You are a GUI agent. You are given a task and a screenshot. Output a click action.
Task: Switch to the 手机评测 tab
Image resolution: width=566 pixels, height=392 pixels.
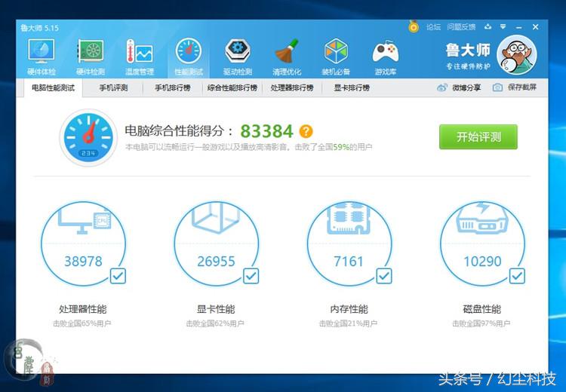coord(113,88)
